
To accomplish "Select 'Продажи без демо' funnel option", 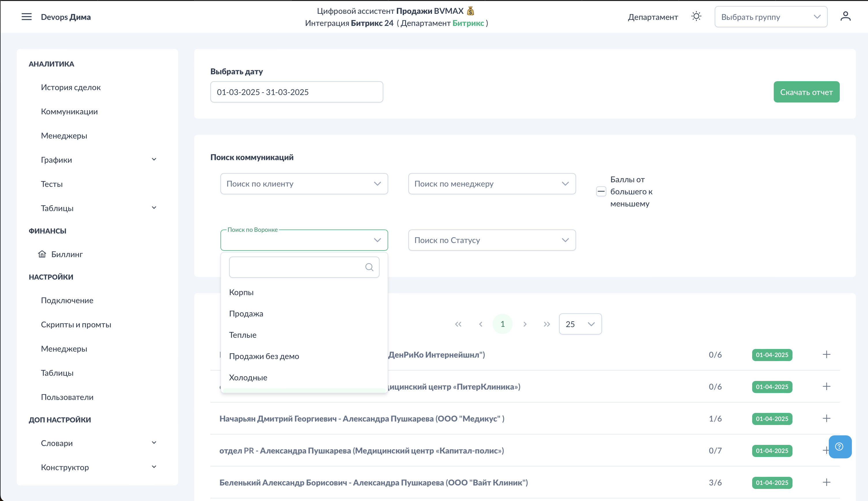I will point(264,356).
